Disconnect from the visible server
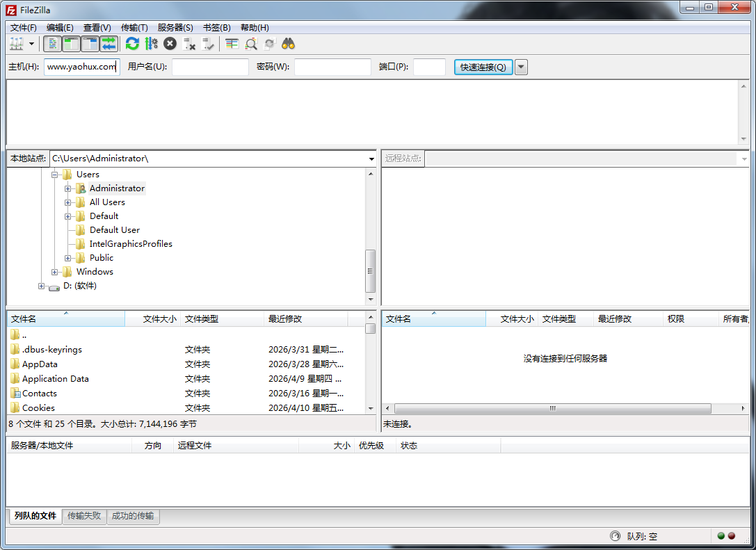The height and width of the screenshot is (550, 756). 188,43
